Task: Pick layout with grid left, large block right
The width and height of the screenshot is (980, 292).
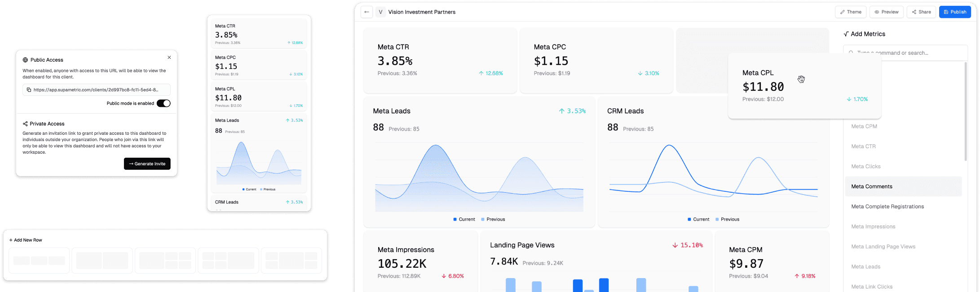Action: 228,261
